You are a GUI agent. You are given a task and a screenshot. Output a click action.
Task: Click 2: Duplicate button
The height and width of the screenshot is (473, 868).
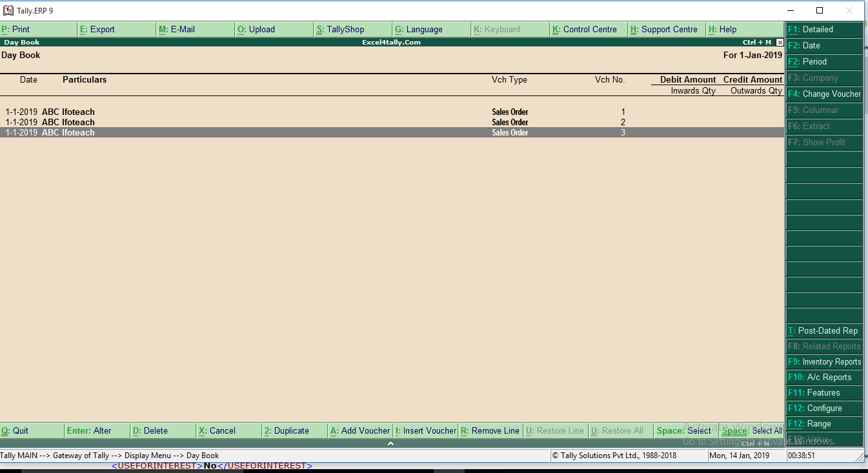[295, 431]
